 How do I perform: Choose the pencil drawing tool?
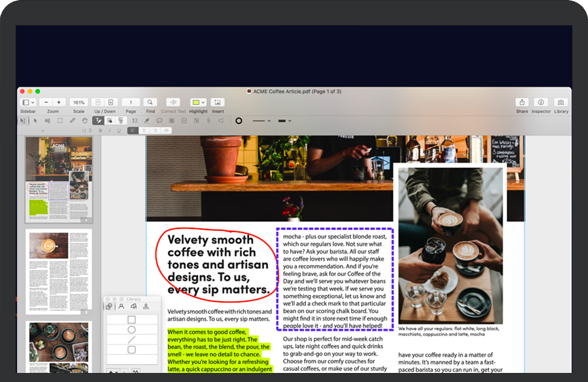72,121
